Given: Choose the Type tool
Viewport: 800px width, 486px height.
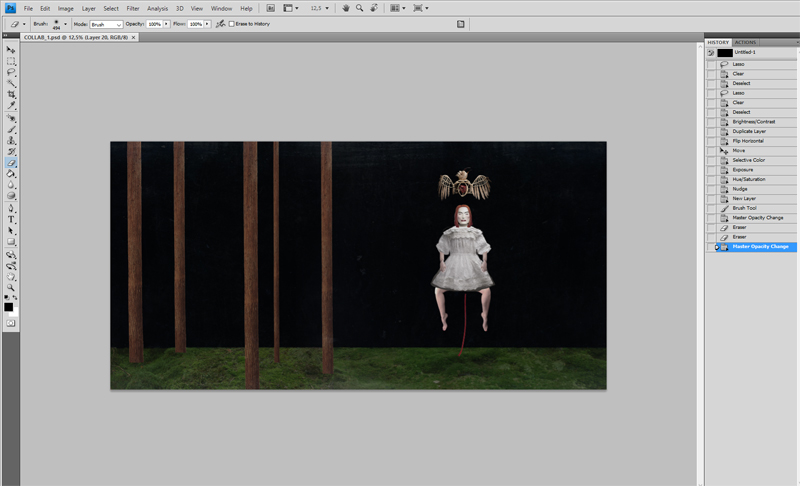Looking at the screenshot, I should pos(11,218).
